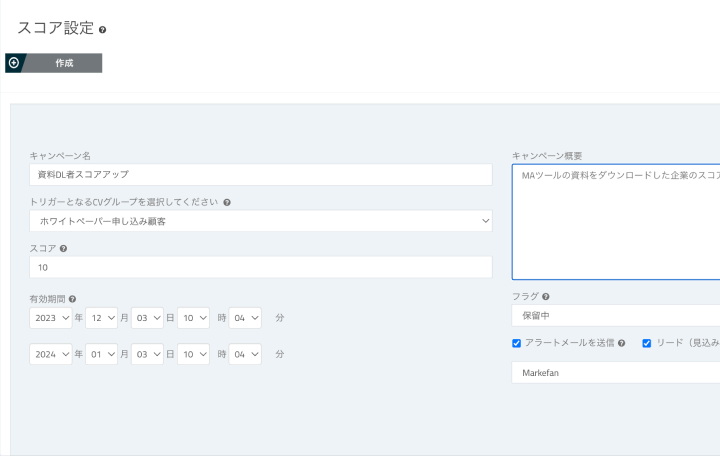Open the end hour 10 dropdown
The height and width of the screenshot is (456, 720).
(193, 354)
